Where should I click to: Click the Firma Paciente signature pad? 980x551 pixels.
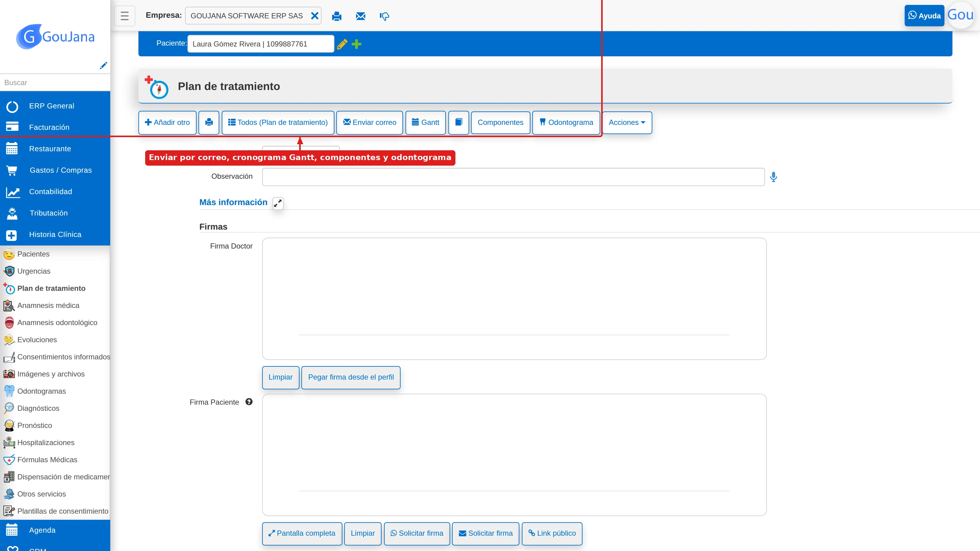[514, 455]
